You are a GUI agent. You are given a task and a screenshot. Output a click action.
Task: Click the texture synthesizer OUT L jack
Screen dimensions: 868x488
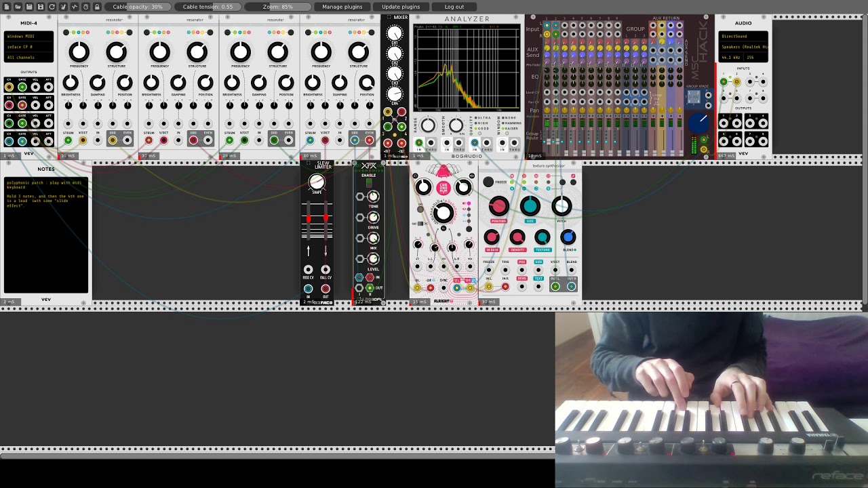coord(555,286)
